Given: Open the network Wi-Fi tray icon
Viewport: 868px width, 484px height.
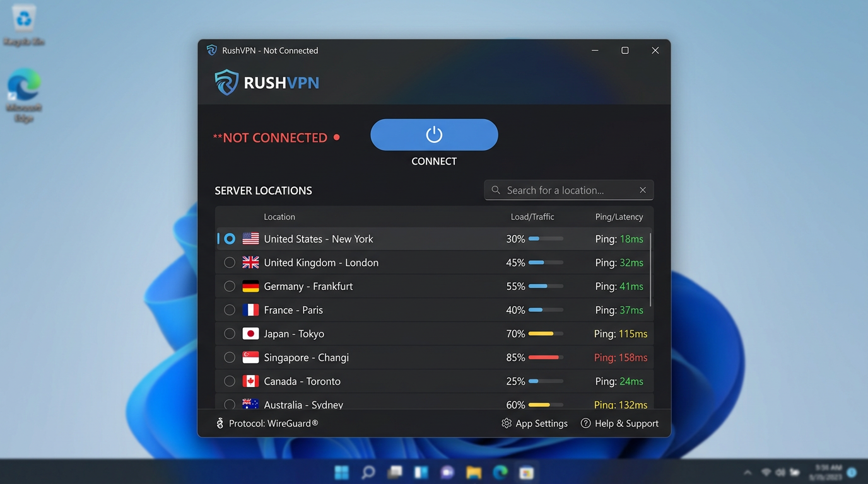Looking at the screenshot, I should pos(766,472).
